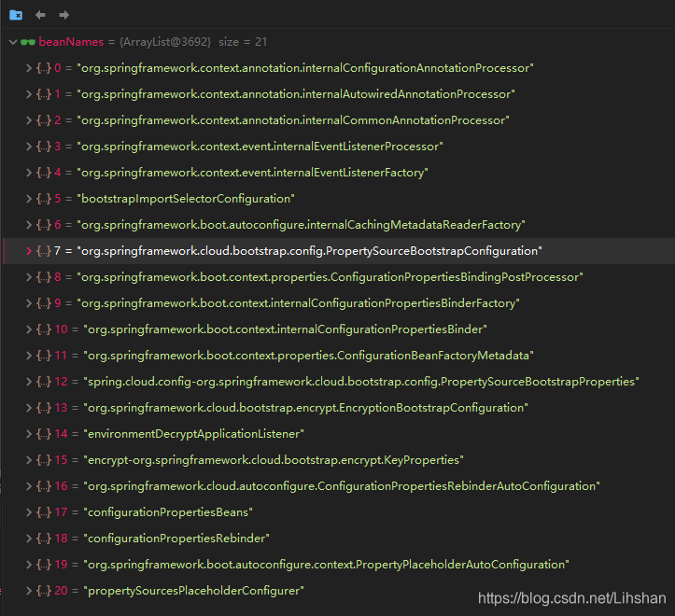Click the object icon of element 12
This screenshot has height=616, width=675.
[x=44, y=382]
